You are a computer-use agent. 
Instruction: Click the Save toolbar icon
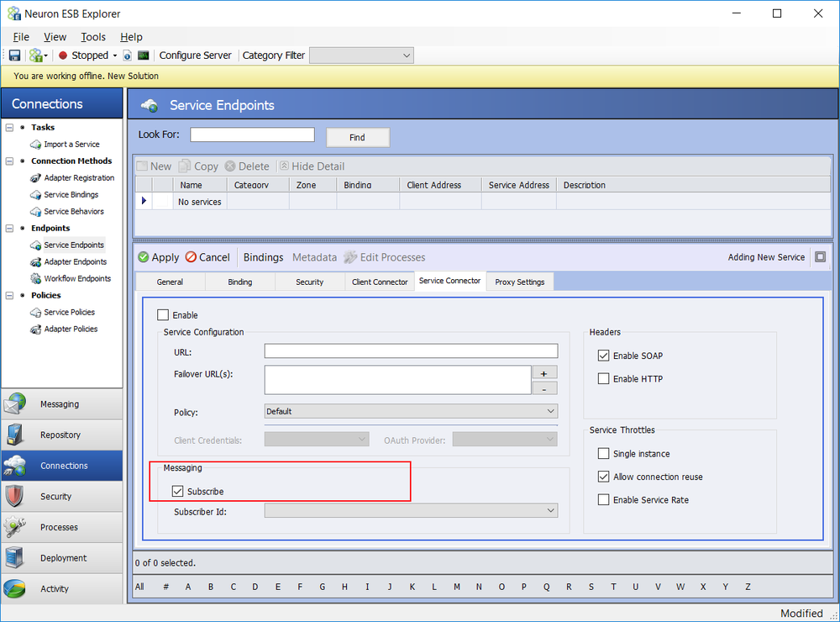click(14, 55)
